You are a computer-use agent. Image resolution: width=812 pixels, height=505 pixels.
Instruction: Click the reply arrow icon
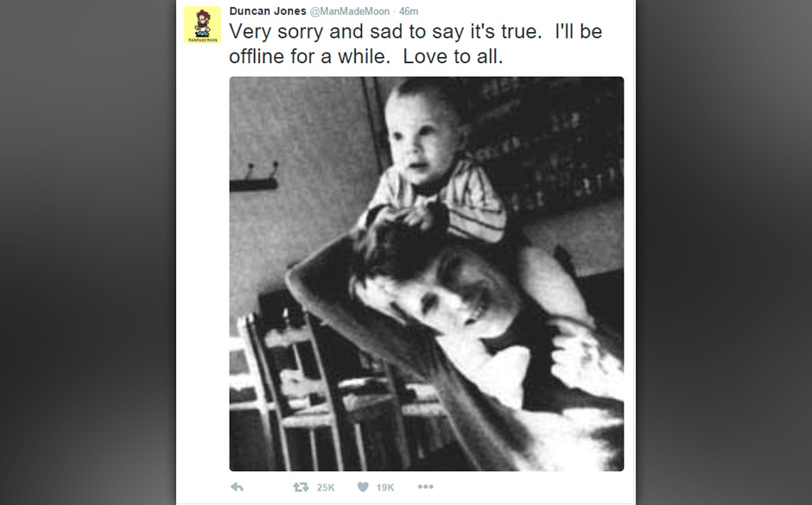[238, 487]
